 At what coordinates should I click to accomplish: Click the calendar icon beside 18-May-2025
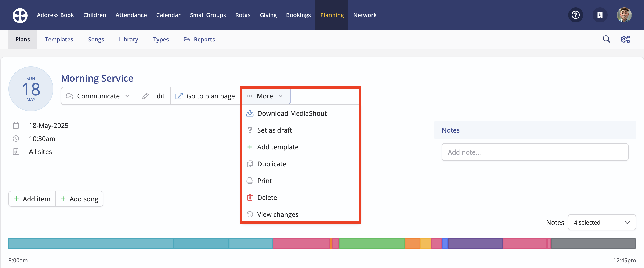coord(16,126)
